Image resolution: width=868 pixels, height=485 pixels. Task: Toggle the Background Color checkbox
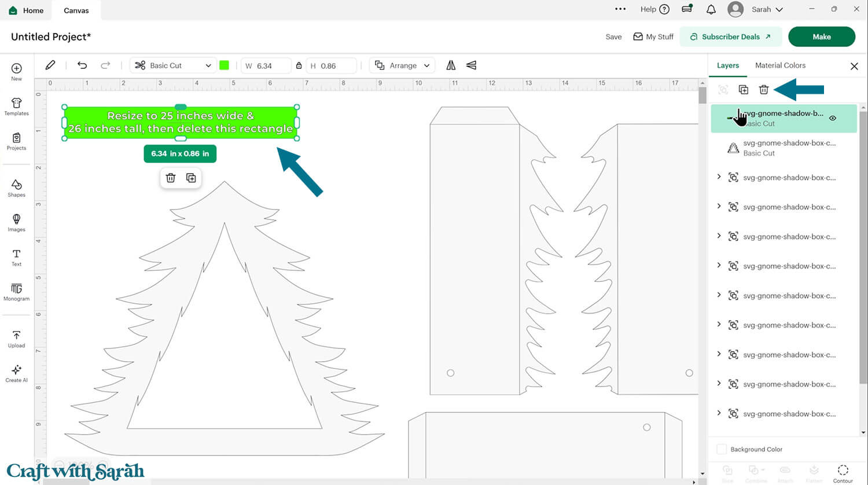[x=722, y=449]
